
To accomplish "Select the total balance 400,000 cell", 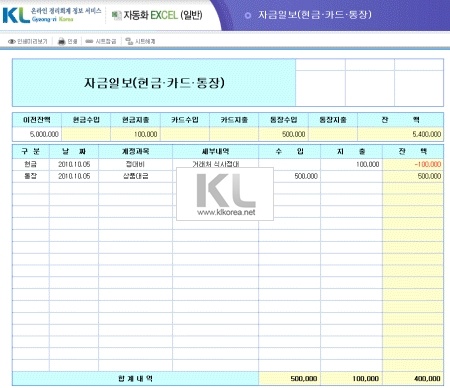I will pos(413,379).
